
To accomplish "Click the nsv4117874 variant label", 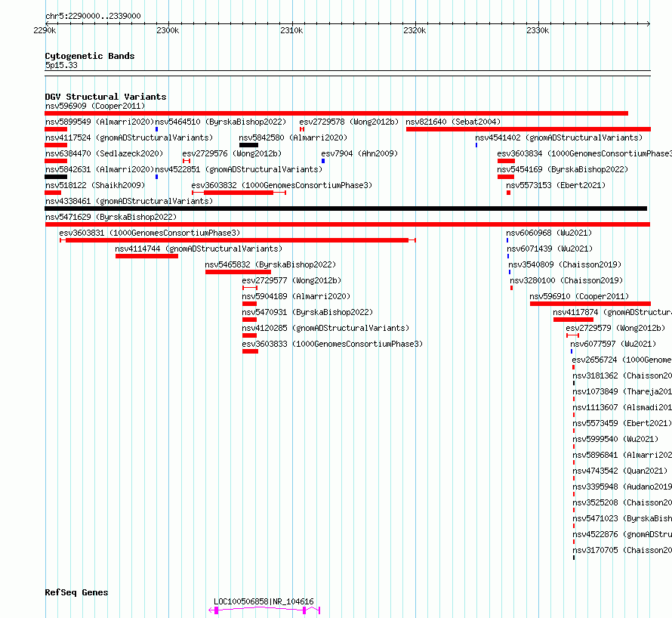I will 612,312.
